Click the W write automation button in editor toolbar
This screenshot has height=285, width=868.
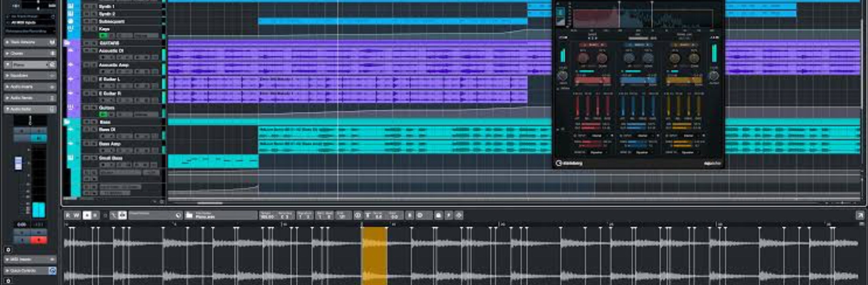click(76, 215)
